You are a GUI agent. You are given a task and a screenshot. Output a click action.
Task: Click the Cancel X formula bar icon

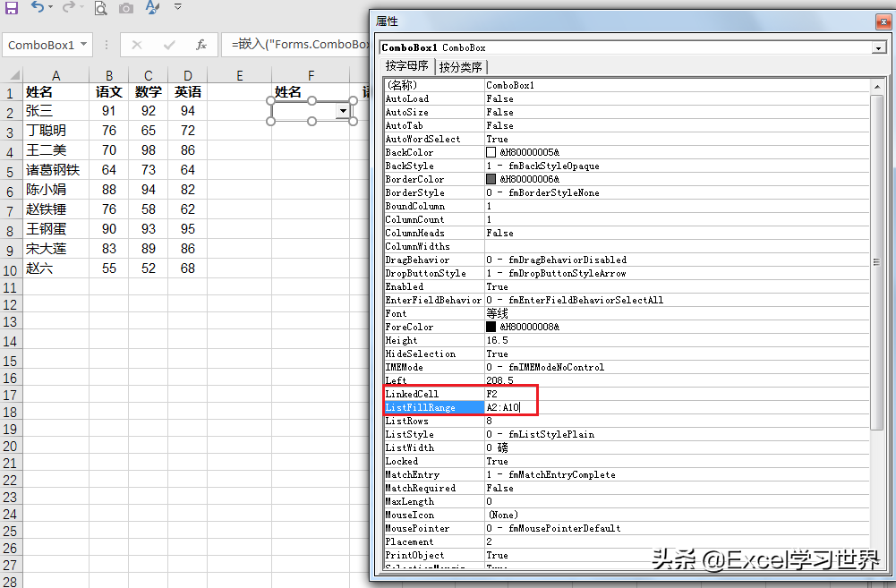137,45
